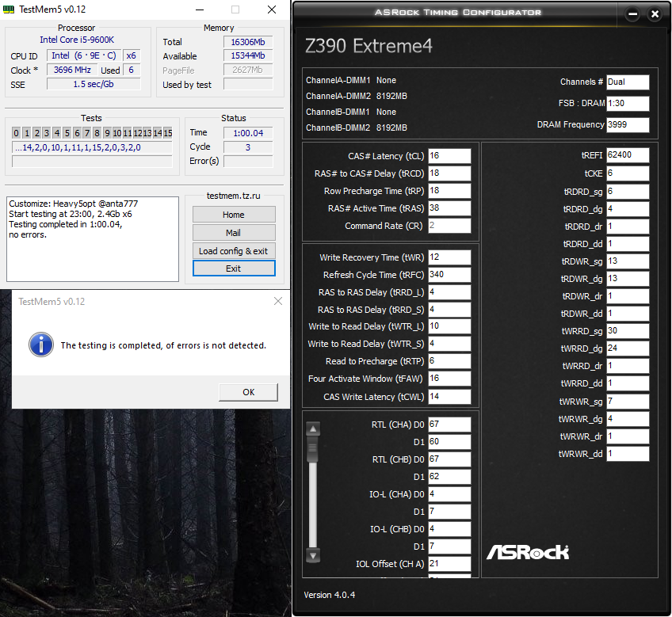Open testmem.tz.ru Home button
This screenshot has height=617, width=672.
click(x=234, y=215)
